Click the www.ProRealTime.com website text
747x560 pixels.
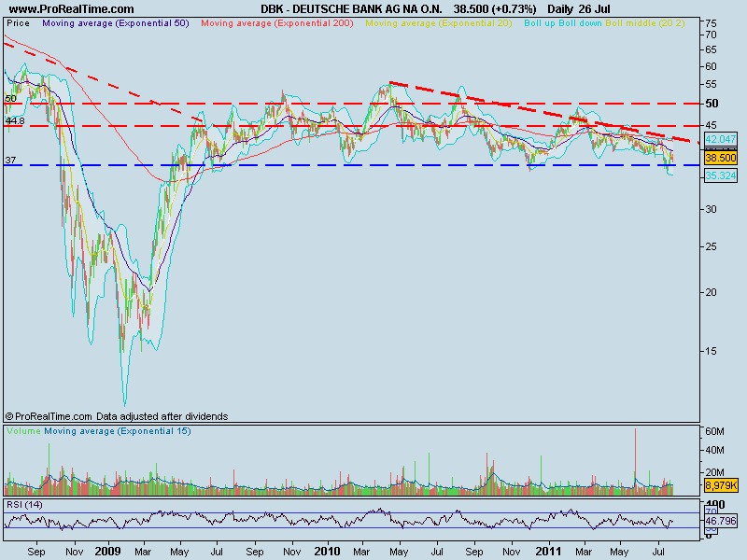click(x=72, y=9)
